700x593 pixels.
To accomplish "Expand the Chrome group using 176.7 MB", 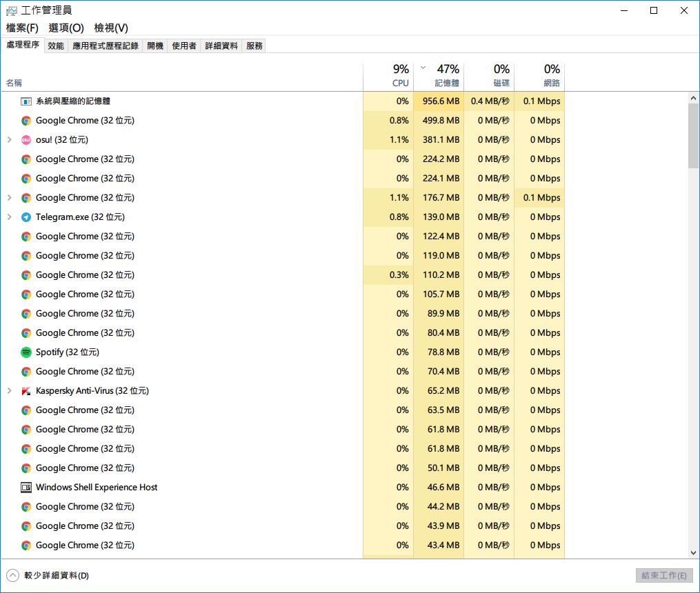I will click(x=10, y=198).
